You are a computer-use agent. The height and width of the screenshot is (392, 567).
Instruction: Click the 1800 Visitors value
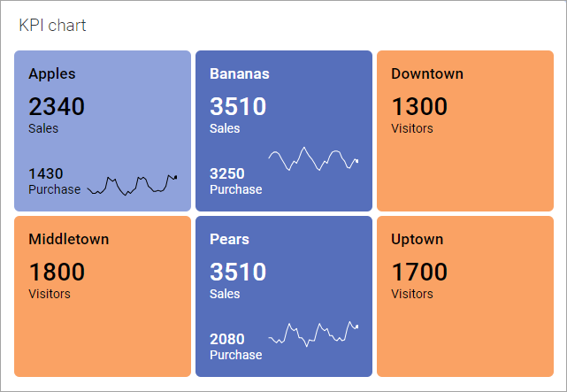tap(57, 273)
